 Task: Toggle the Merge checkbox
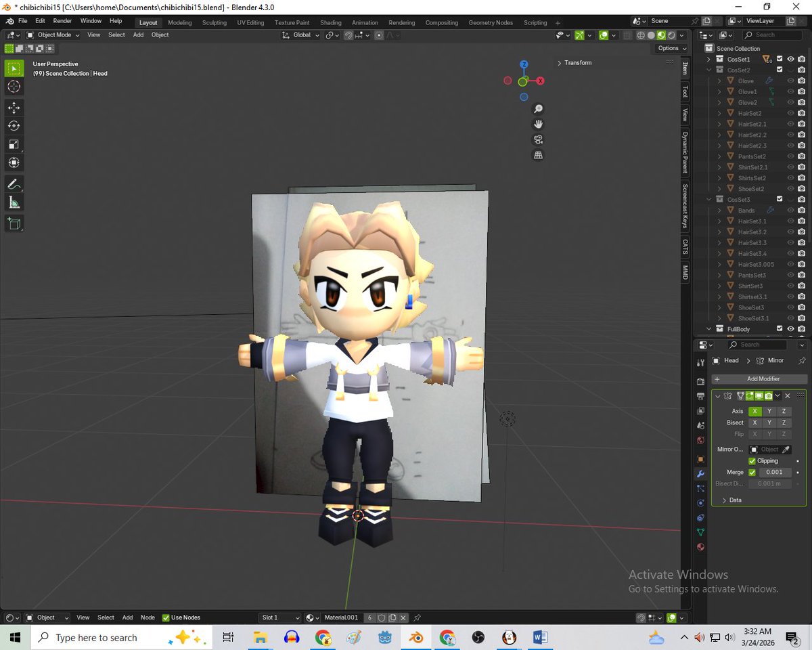click(x=752, y=473)
